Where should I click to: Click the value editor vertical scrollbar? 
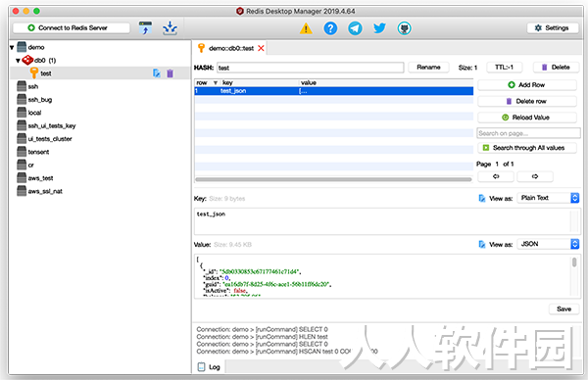point(574,261)
